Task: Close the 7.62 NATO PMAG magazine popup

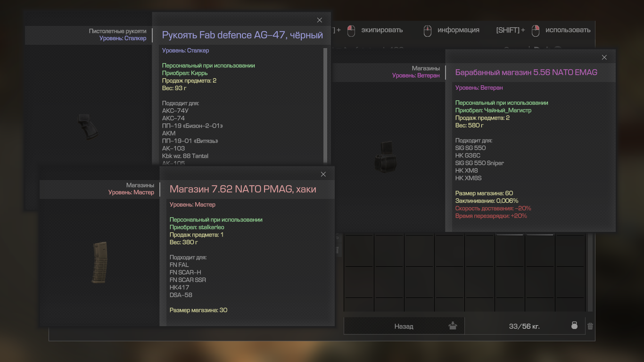Action: click(323, 174)
